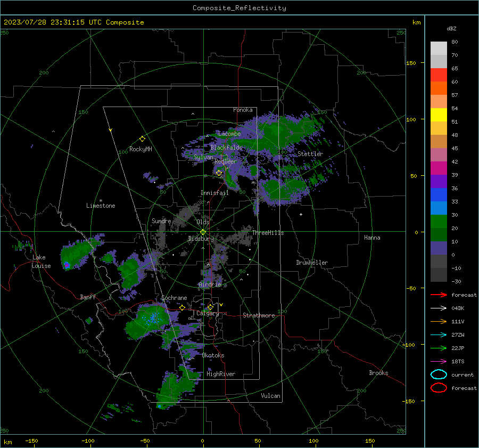This screenshot has width=479, height=448.
Task: Click the Stettler label
Action: [310, 154]
